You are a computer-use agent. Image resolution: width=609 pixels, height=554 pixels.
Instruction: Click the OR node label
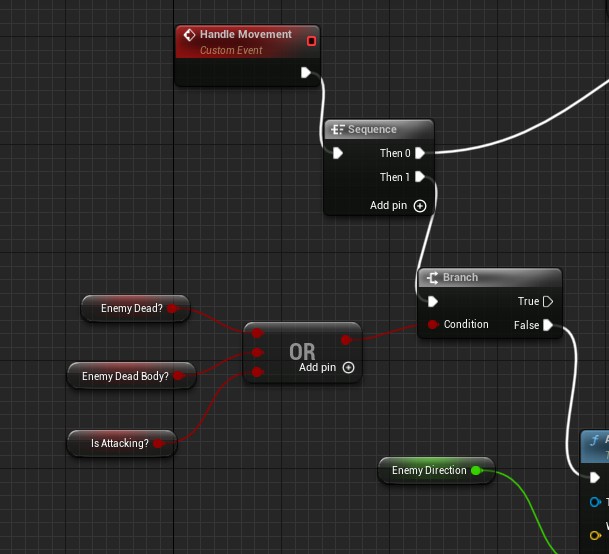tap(302, 351)
